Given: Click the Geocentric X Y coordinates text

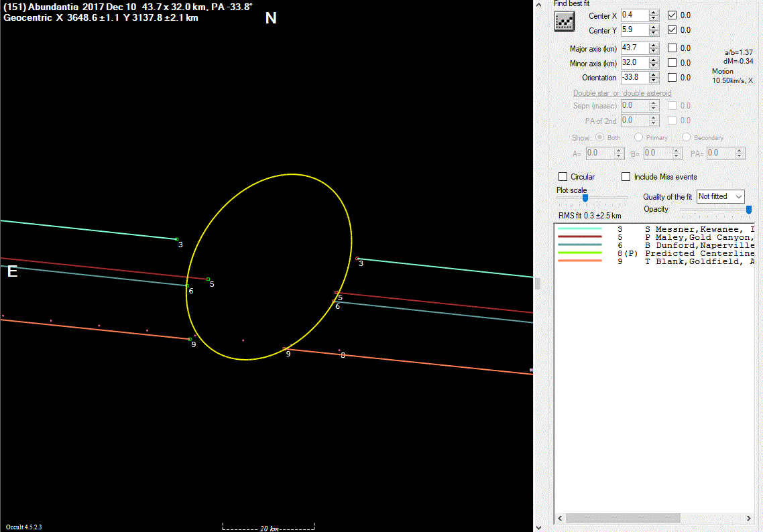Looking at the screenshot, I should click(x=101, y=18).
